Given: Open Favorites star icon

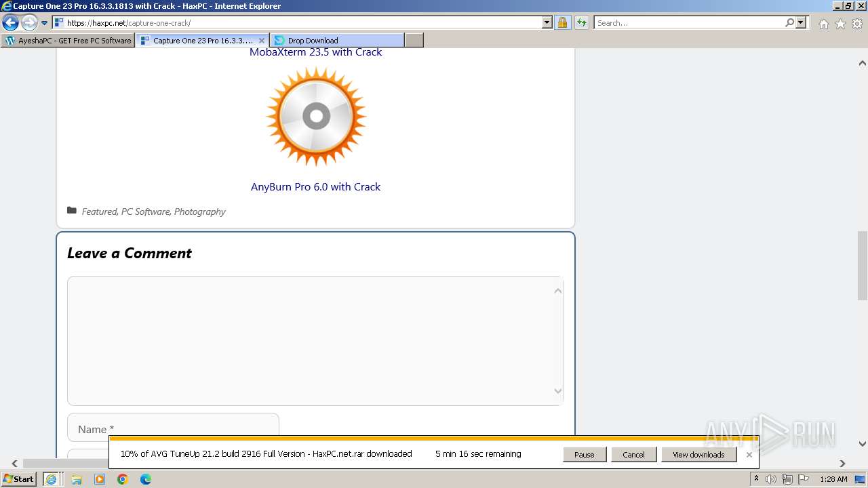Looking at the screenshot, I should click(840, 24).
